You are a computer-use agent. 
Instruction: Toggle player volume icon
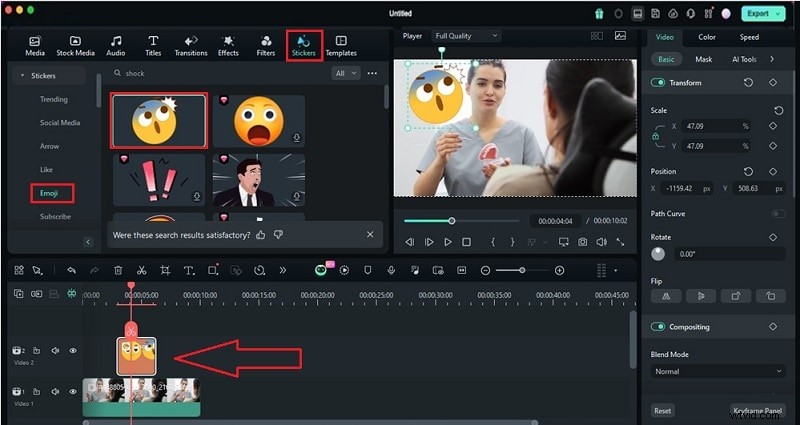click(x=602, y=242)
